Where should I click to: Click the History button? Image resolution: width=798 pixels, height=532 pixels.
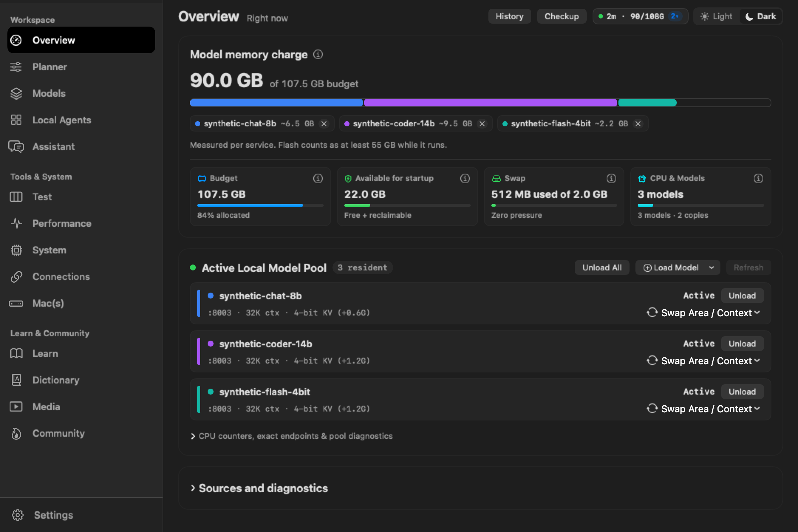[509, 17]
